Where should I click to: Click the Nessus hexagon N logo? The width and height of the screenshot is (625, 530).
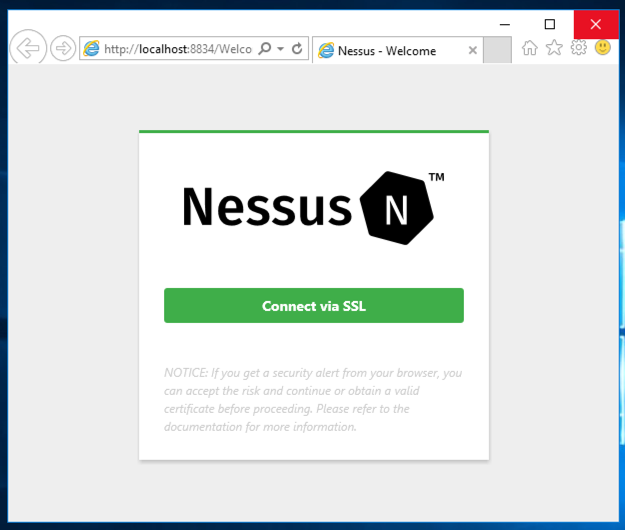(x=397, y=208)
